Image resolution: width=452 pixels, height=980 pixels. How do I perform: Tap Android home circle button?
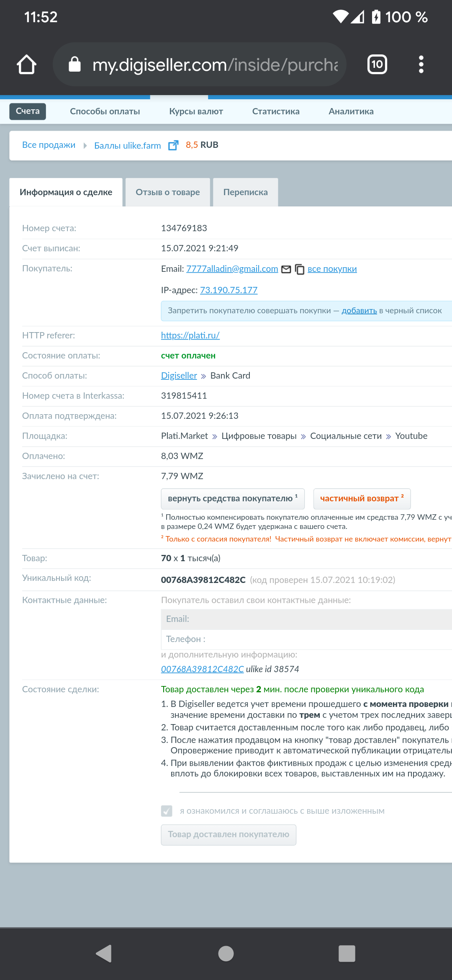pos(226,954)
